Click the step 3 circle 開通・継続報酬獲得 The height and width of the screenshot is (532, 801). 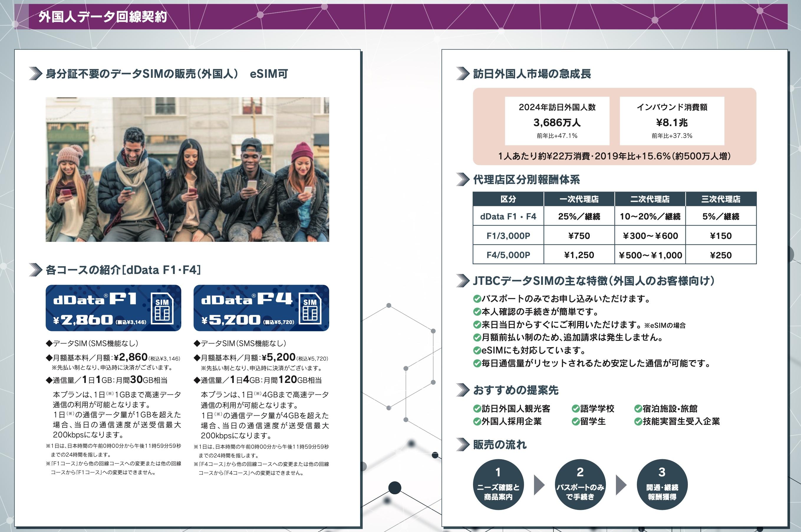point(662,485)
